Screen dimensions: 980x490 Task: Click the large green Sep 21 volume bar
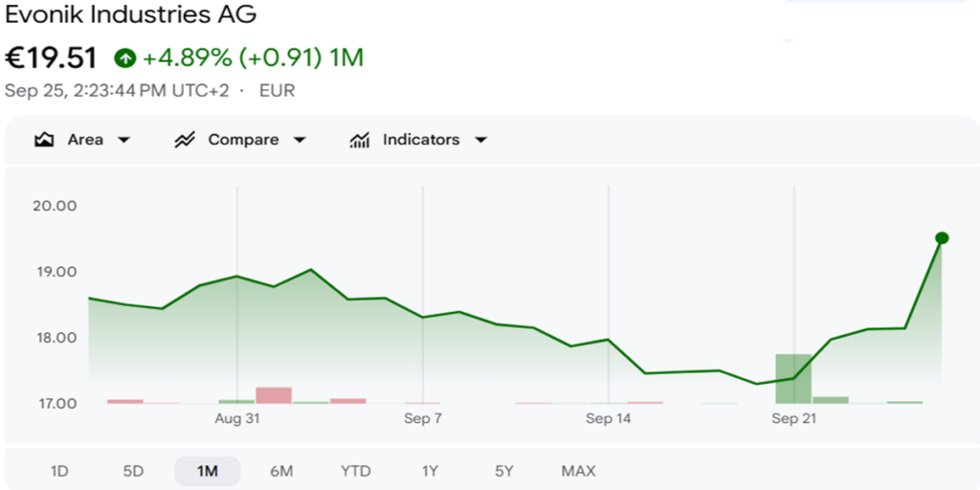[793, 379]
